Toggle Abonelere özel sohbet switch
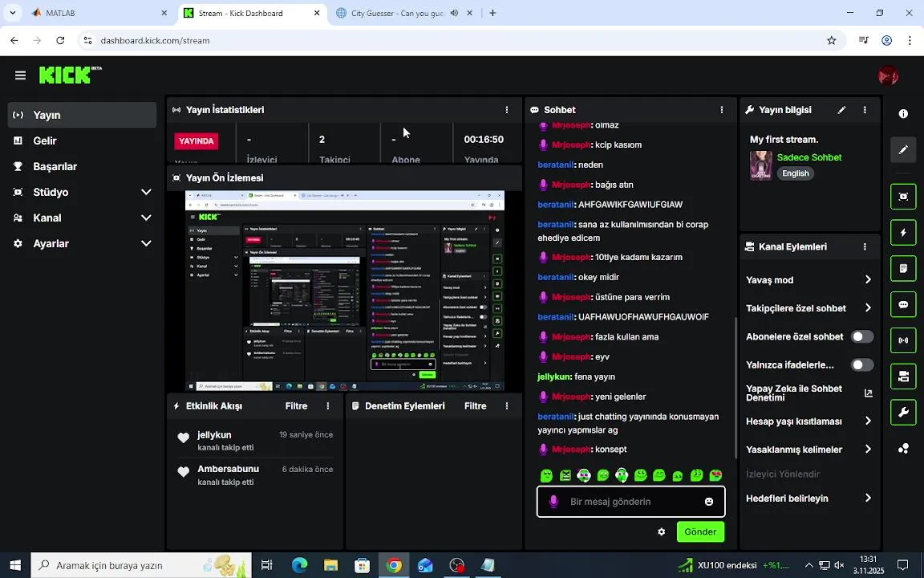Screen dimensions: 924x578 click(861, 337)
